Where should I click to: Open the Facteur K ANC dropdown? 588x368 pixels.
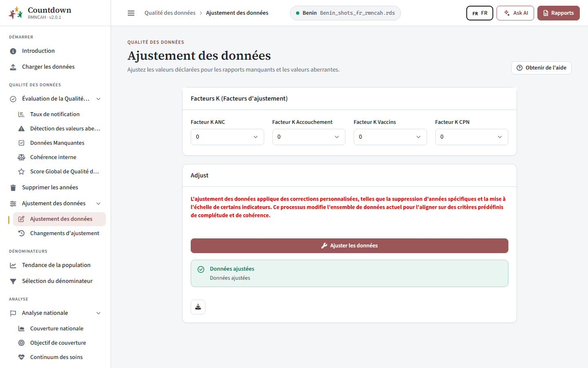pyautogui.click(x=227, y=137)
